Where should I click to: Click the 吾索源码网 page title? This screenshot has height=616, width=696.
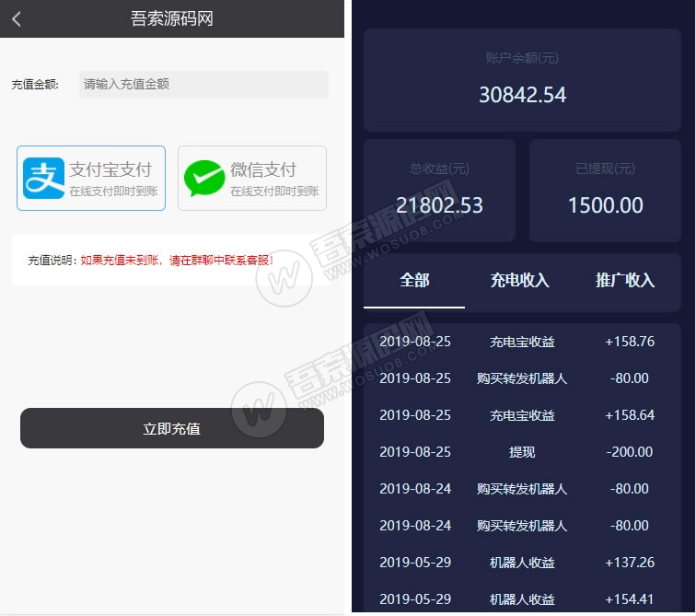coord(172,19)
